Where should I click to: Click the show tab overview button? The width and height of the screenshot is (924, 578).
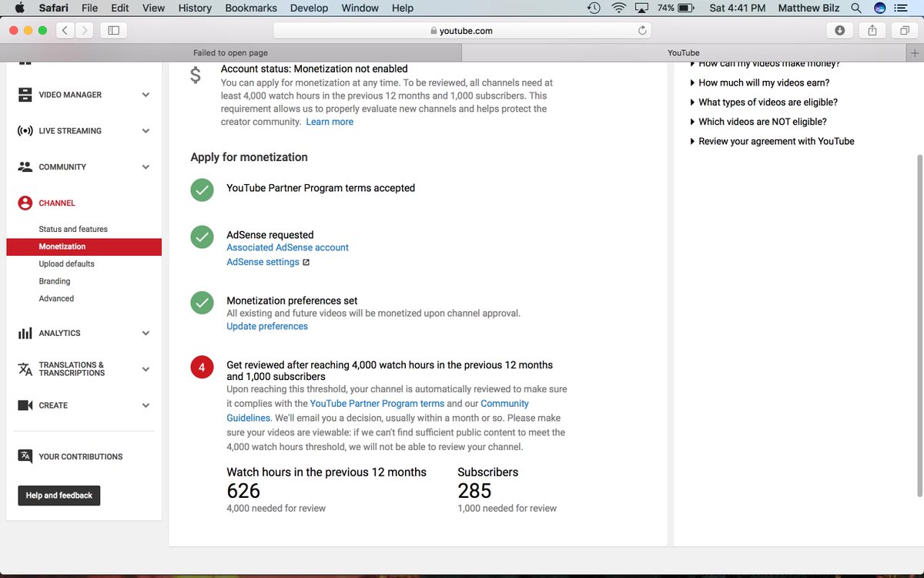point(904,30)
